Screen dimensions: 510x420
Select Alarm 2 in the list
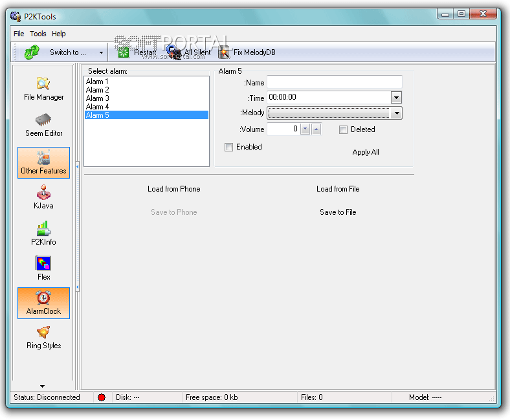pyautogui.click(x=146, y=90)
